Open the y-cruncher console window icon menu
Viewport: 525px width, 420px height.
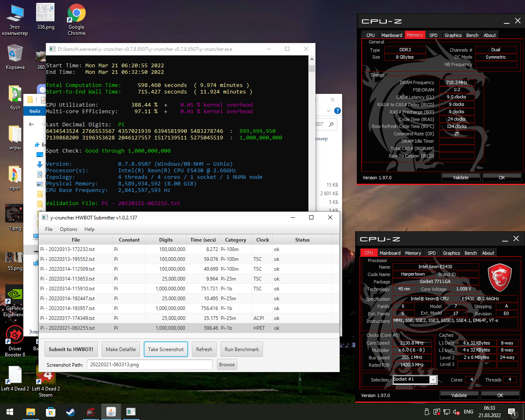(52, 49)
